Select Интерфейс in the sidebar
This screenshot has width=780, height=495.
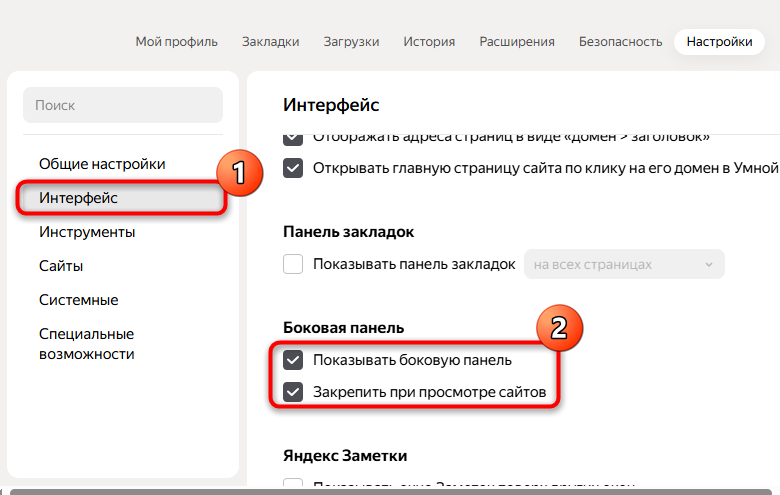122,198
